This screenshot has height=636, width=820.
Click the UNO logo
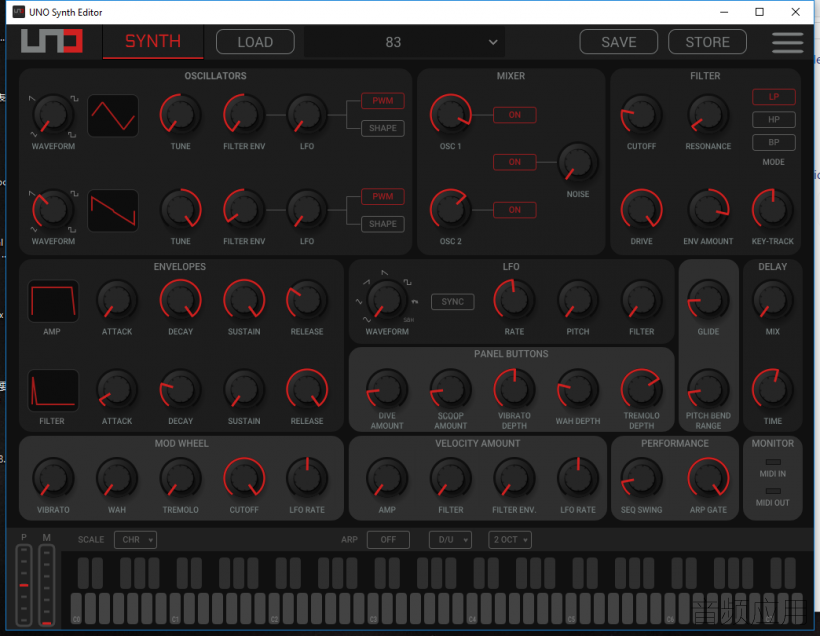pos(51,41)
